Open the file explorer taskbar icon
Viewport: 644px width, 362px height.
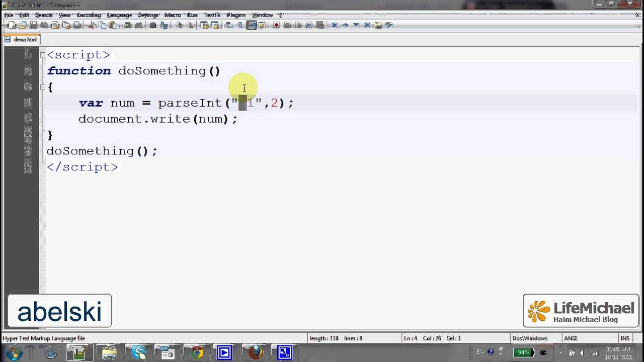point(109,353)
